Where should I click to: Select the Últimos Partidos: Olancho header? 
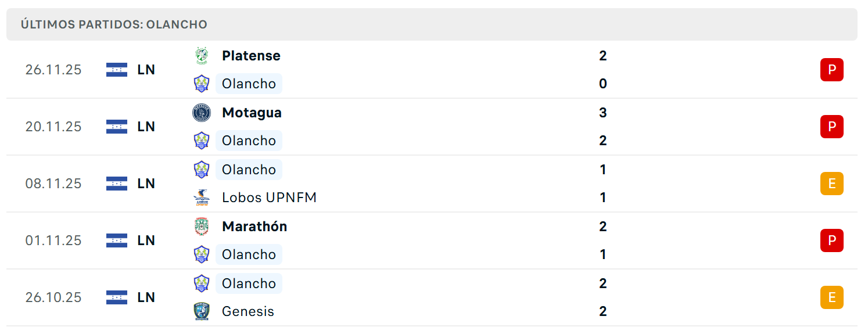(x=114, y=24)
